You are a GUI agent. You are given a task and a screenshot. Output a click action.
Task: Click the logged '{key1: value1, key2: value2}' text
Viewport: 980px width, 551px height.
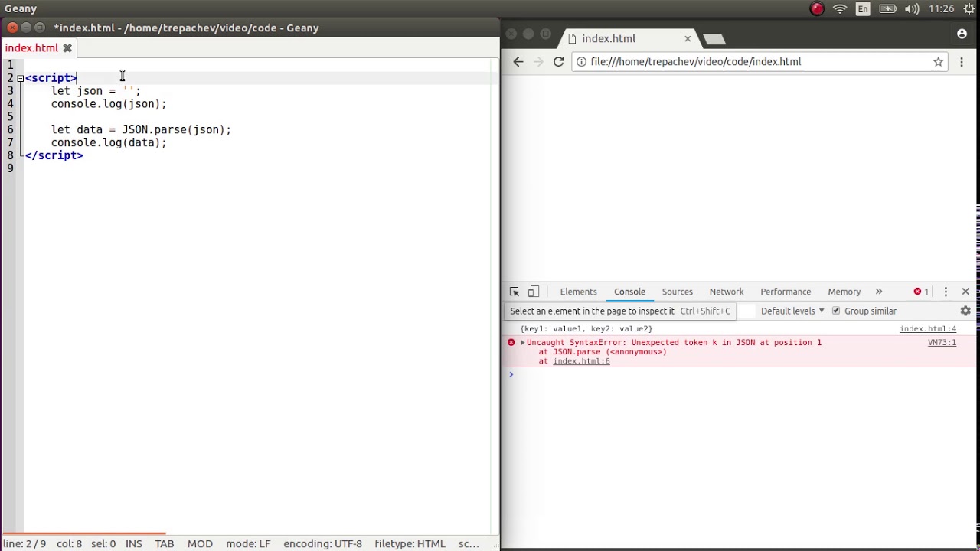click(x=586, y=329)
